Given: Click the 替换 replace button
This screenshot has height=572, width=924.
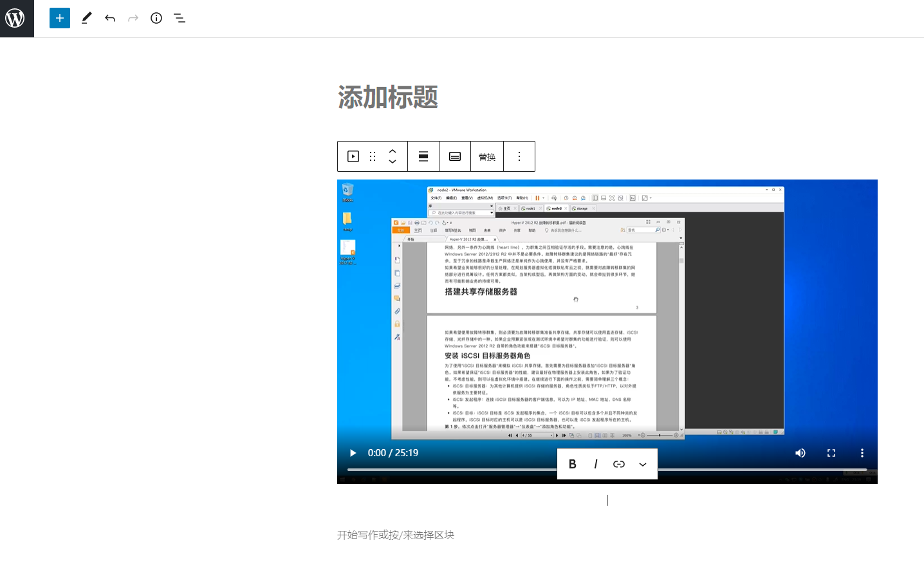Looking at the screenshot, I should 487,156.
